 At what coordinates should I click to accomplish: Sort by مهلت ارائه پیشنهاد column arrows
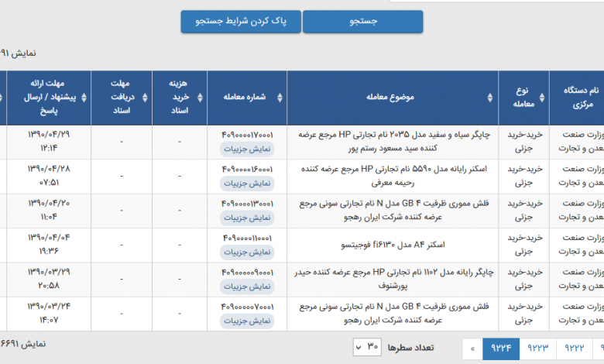coord(84,98)
